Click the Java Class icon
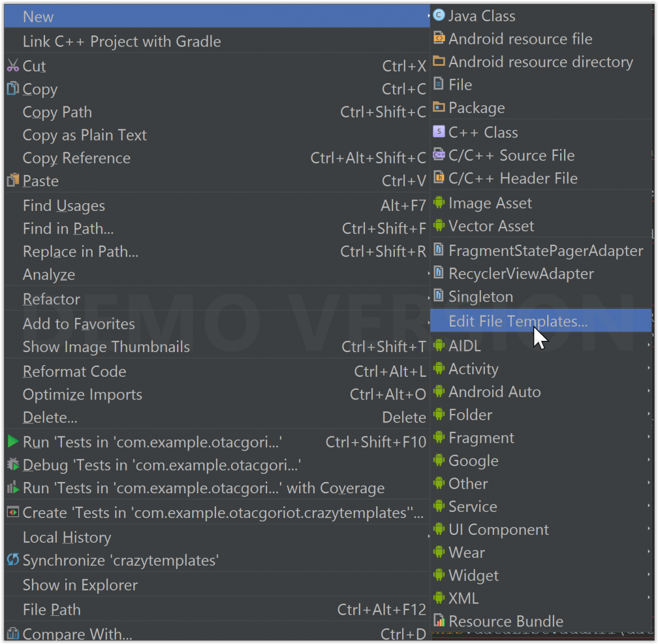The width and height of the screenshot is (658, 644). point(439,16)
